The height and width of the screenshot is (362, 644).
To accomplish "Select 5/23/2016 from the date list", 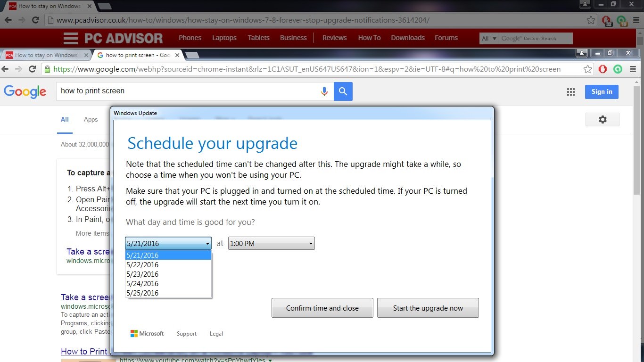I will 168,274.
